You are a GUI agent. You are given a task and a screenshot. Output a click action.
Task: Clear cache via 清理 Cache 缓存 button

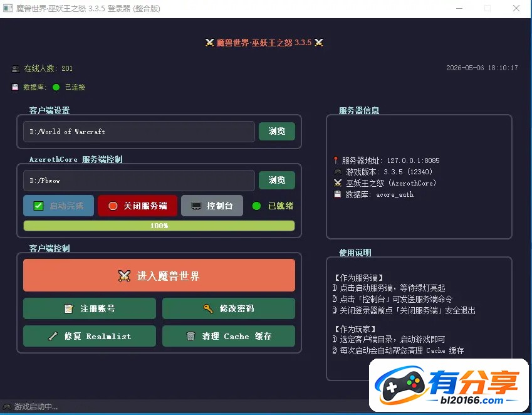[x=228, y=336]
